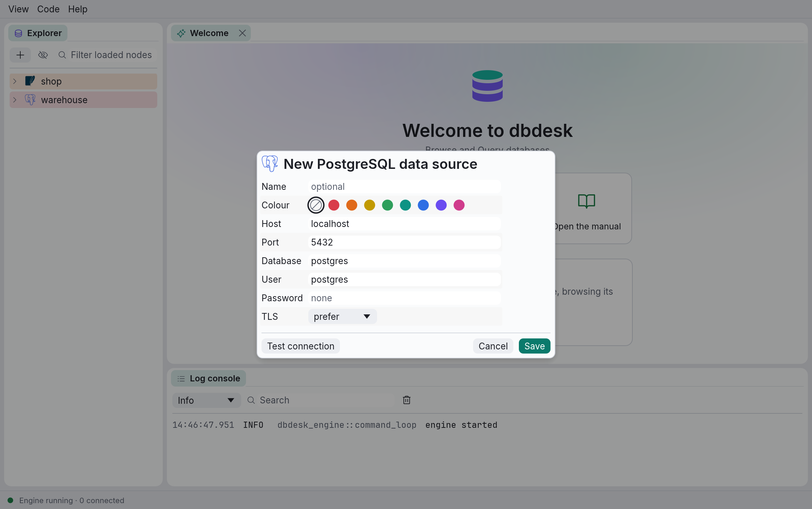Click the Host field containing localhost
Screen dimensions: 812x509
tap(404, 224)
